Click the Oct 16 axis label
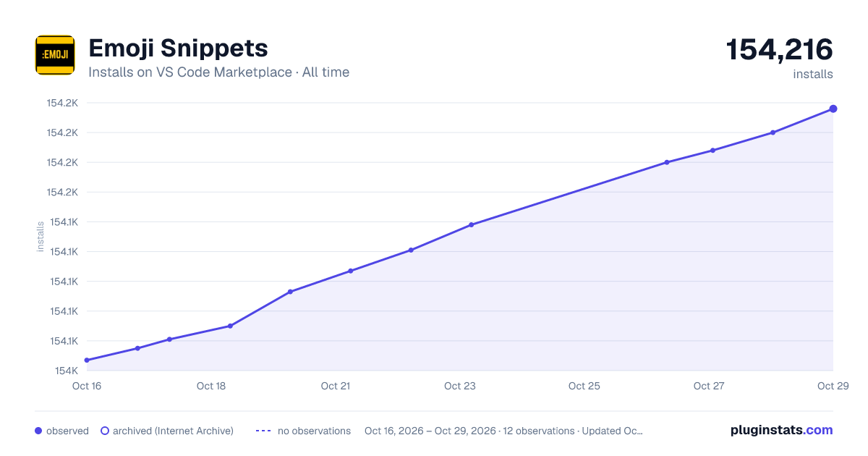This screenshot has height=456, width=868. click(x=87, y=386)
